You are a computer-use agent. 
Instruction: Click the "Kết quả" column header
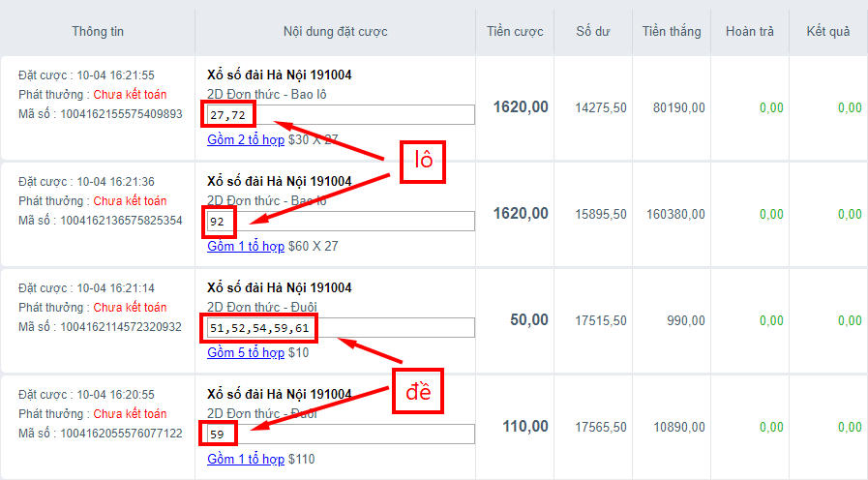coord(827,32)
